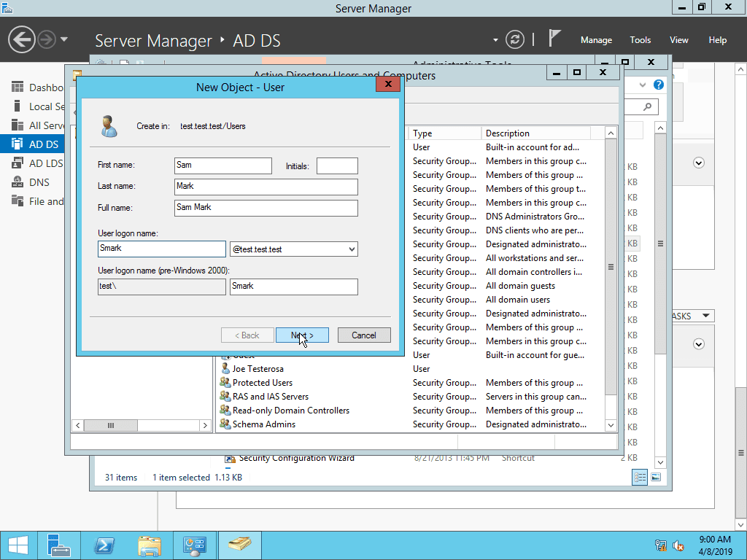
Task: Open the navigation history dropdown beside the forward arrow
Action: point(64,39)
